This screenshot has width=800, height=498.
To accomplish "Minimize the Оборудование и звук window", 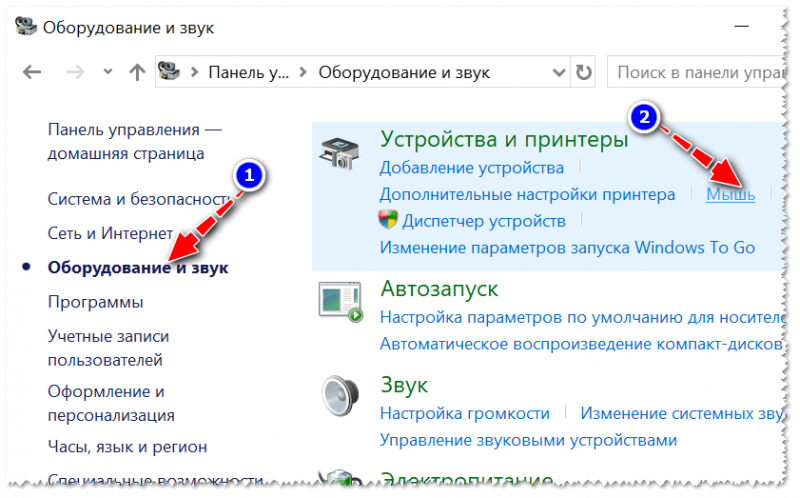I will pyautogui.click(x=741, y=26).
